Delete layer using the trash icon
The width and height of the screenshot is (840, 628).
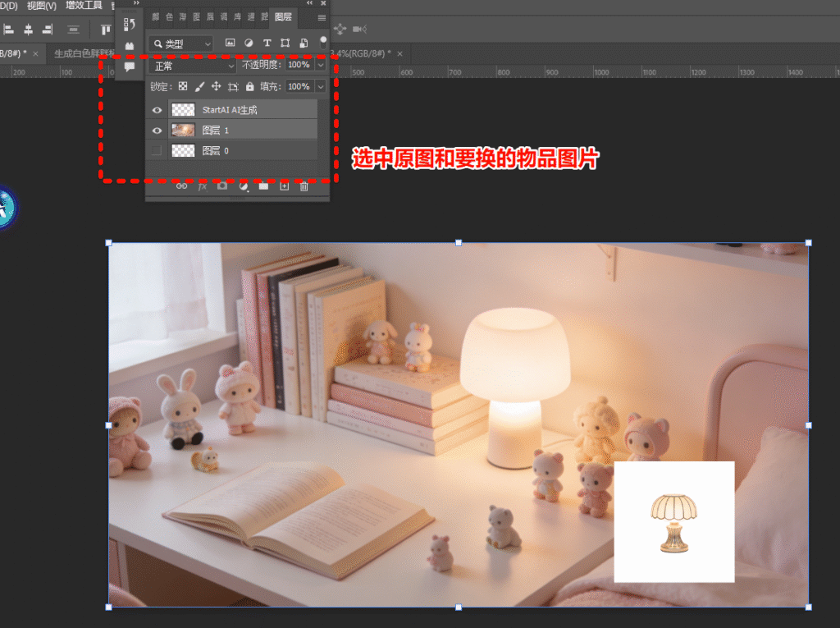click(x=304, y=186)
